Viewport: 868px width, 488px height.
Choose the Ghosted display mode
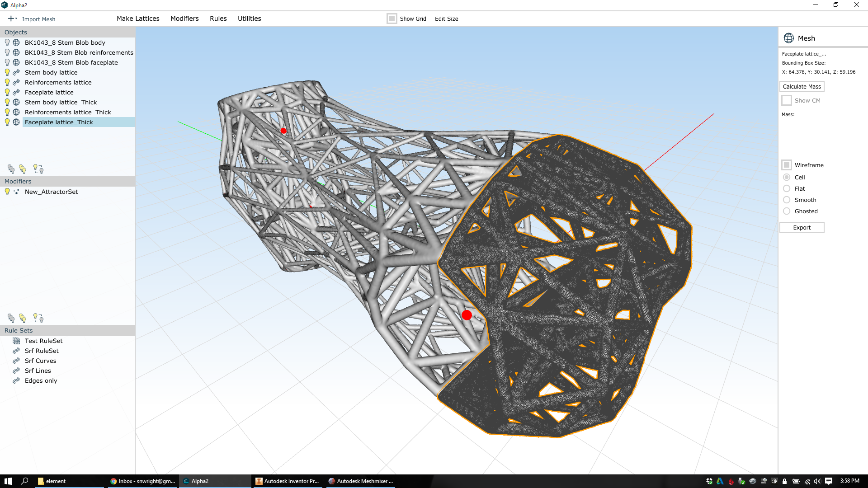787,211
